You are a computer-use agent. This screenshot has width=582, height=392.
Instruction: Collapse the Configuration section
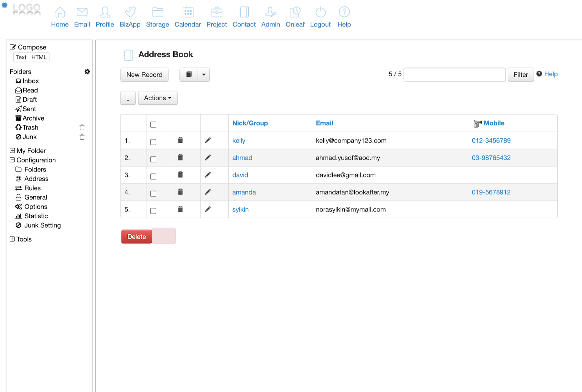click(x=12, y=160)
